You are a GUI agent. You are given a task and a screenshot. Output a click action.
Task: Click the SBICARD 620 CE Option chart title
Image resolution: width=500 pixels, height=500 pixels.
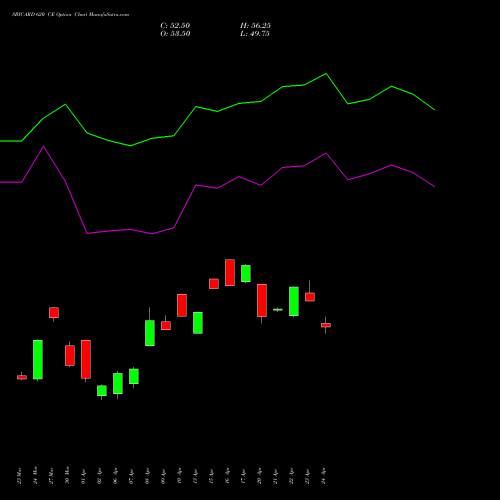pos(70,15)
